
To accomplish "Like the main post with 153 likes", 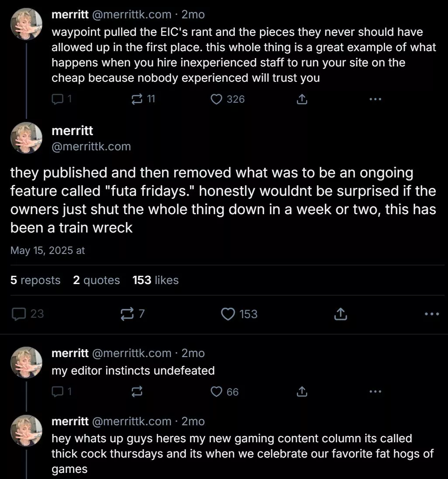I will 228,314.
